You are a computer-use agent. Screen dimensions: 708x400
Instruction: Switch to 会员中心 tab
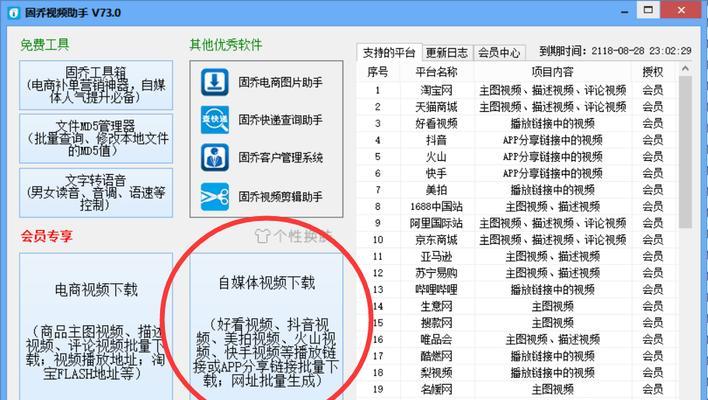(x=499, y=53)
